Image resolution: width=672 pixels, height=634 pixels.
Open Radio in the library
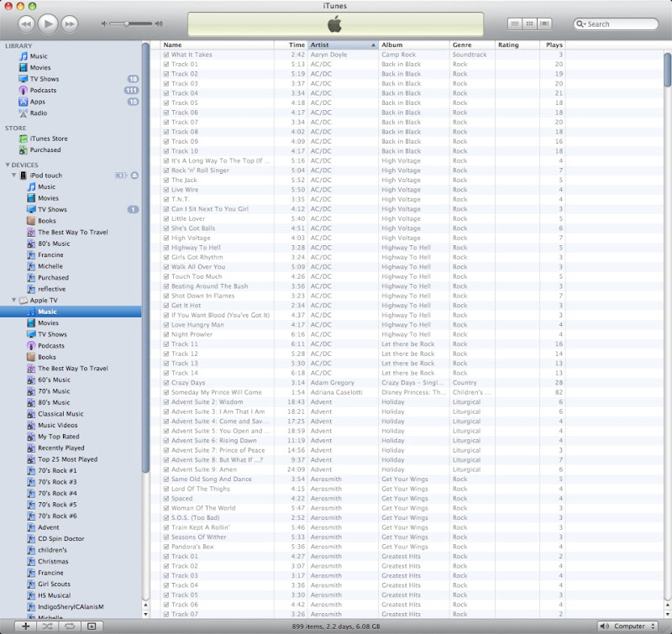[38, 113]
